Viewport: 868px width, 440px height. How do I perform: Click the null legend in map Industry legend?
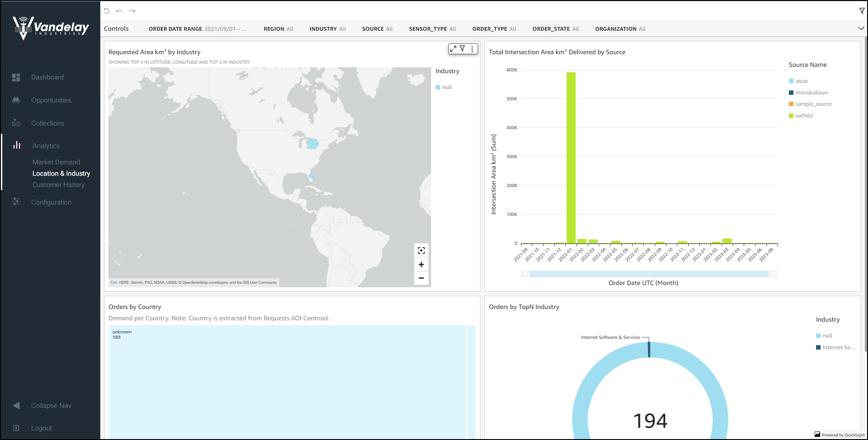pos(444,87)
